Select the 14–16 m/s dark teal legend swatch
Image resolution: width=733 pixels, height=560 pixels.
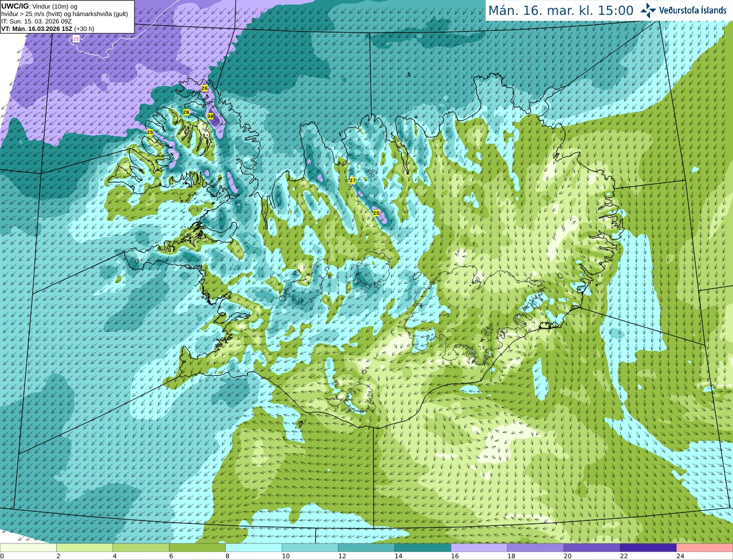click(423, 547)
